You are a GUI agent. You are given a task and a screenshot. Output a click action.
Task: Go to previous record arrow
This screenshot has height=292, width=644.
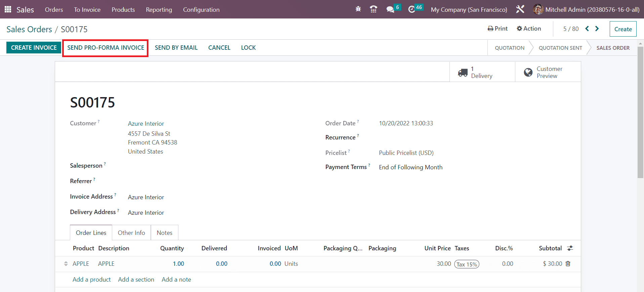(587, 29)
